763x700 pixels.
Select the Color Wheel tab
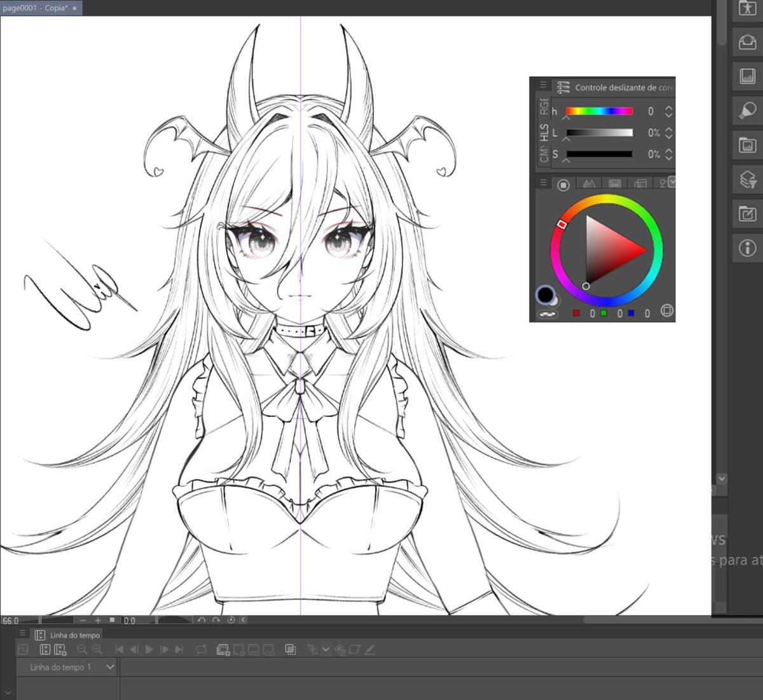pyautogui.click(x=563, y=184)
